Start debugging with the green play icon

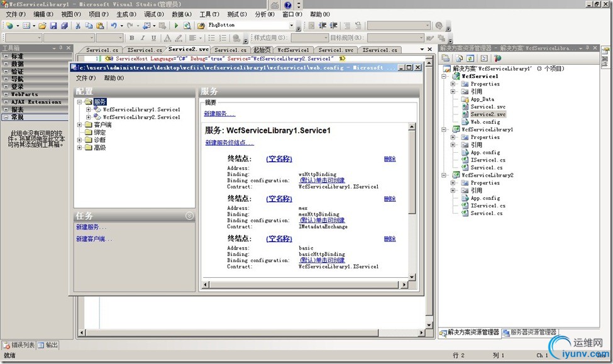[x=176, y=26]
